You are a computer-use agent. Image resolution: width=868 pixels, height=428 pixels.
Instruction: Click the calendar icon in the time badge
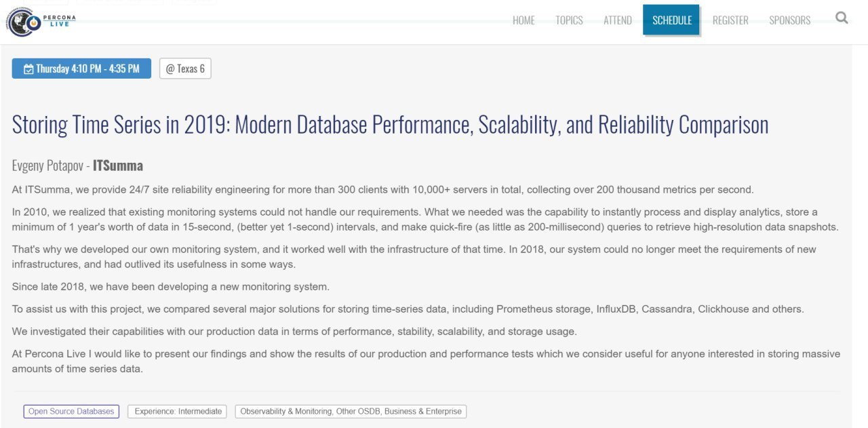[28, 69]
